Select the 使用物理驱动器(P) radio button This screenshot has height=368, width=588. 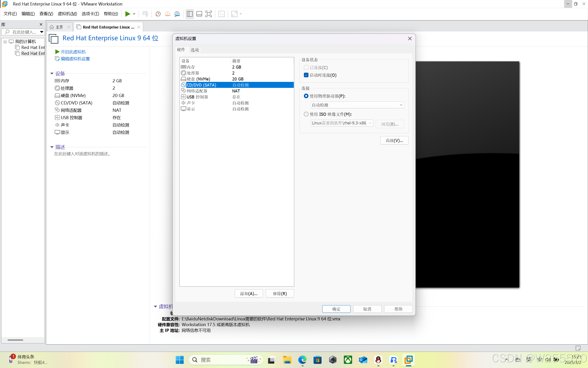306,96
